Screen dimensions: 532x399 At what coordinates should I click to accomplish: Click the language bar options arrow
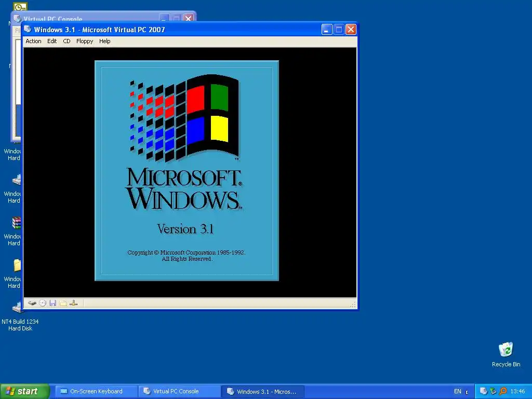coord(467,392)
